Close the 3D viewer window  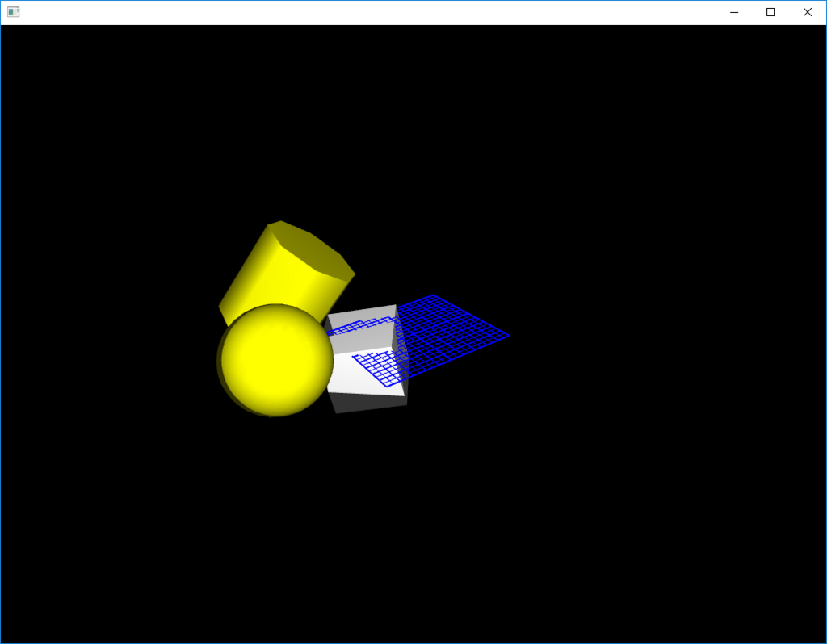pos(807,12)
